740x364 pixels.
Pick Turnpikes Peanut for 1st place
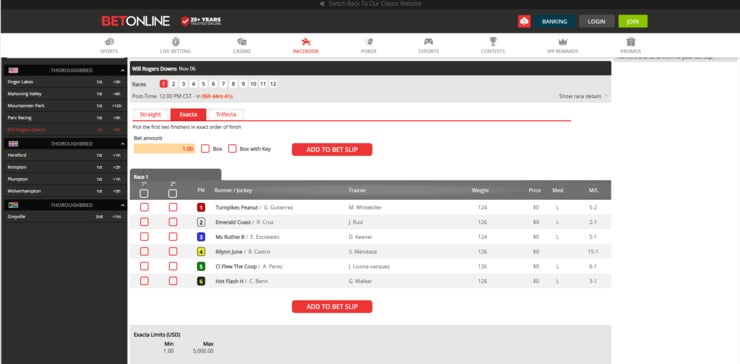(x=144, y=207)
